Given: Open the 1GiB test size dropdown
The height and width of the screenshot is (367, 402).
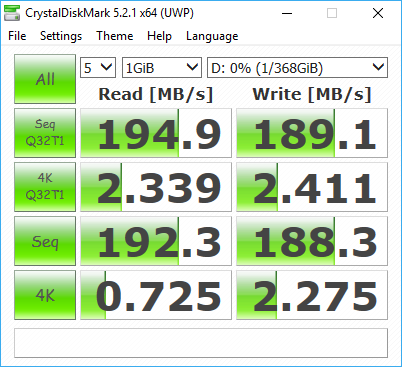Looking at the screenshot, I should (162, 68).
